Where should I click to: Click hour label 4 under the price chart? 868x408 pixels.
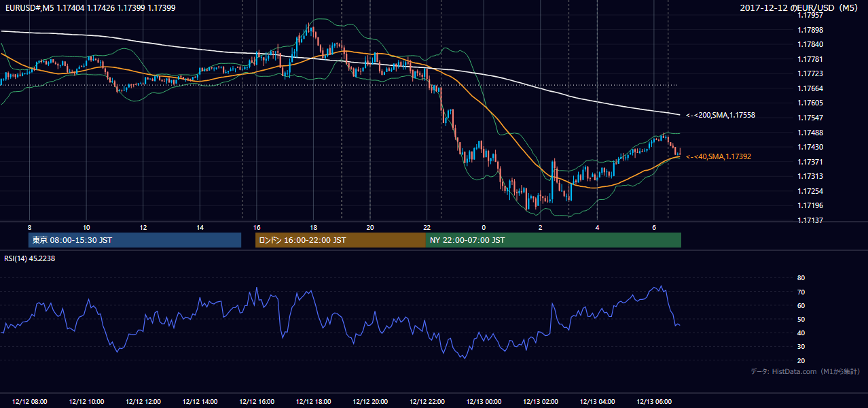click(597, 227)
